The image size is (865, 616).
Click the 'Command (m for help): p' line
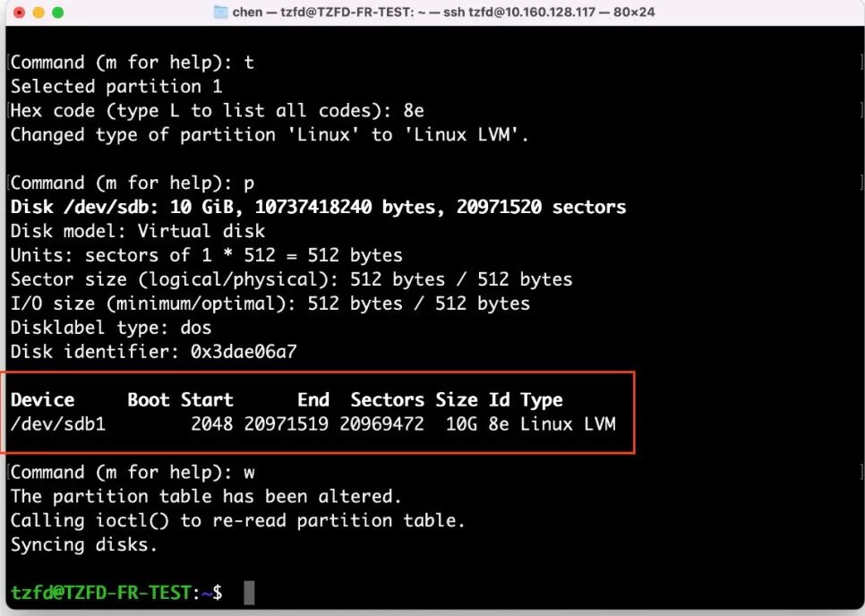(x=133, y=183)
